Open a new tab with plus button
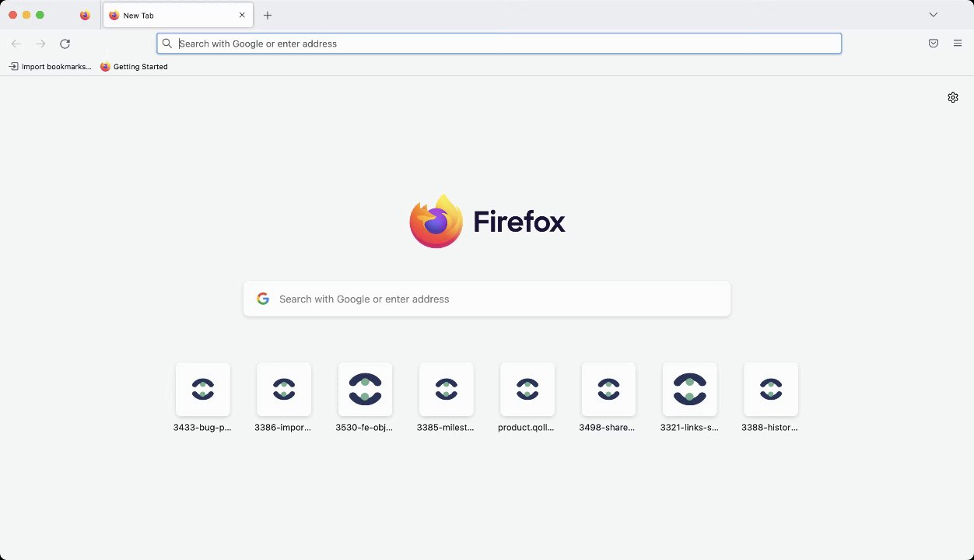Image resolution: width=974 pixels, height=560 pixels. tap(268, 16)
